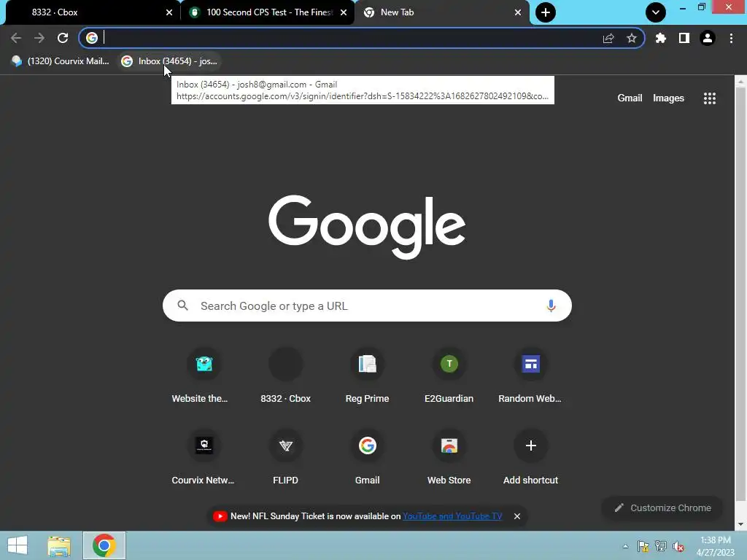Show hidden system tray icons
Image resolution: width=747 pixels, height=560 pixels.
[x=625, y=546]
